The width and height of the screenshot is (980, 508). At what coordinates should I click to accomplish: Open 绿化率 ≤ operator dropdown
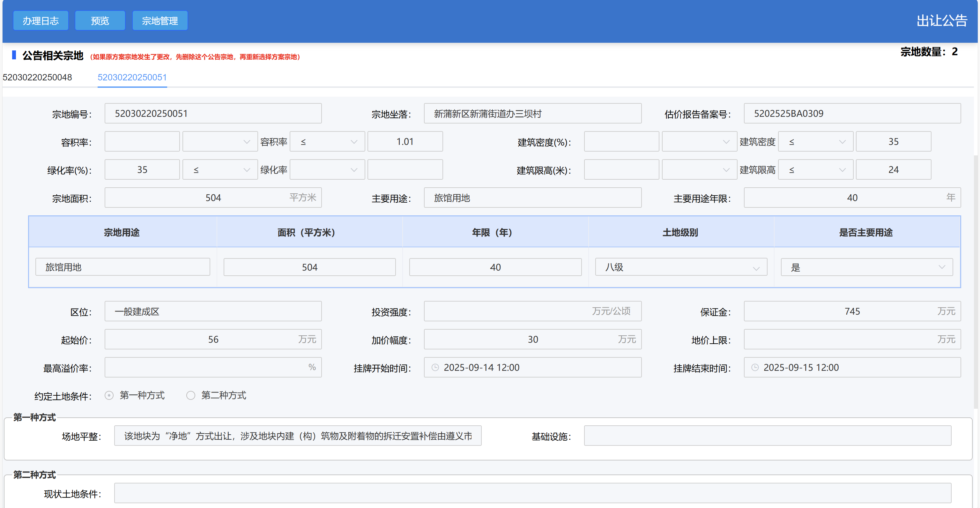pyautogui.click(x=220, y=170)
